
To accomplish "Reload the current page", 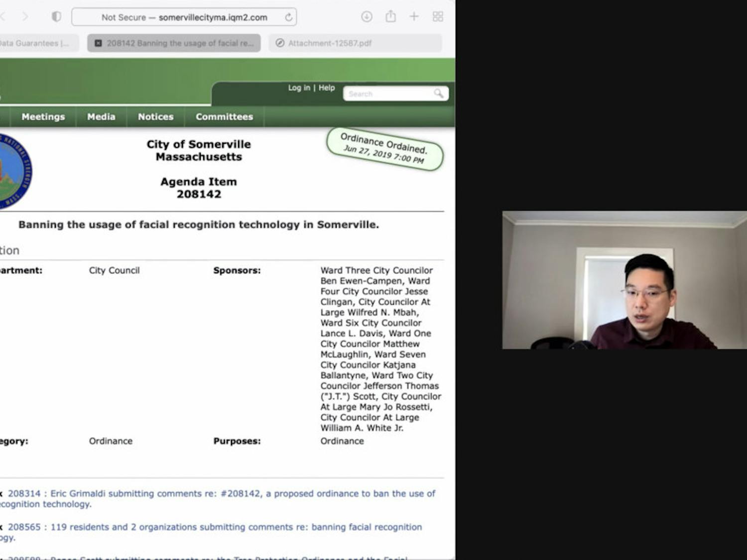I will 288,16.
